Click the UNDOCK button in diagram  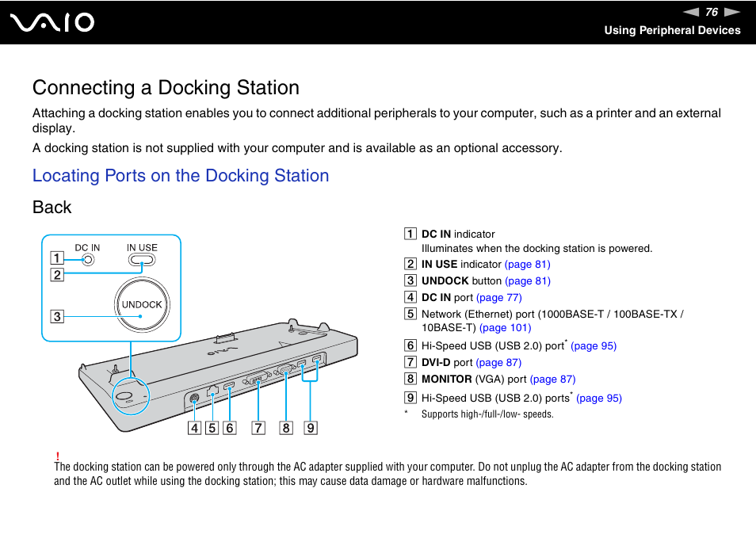pos(142,304)
